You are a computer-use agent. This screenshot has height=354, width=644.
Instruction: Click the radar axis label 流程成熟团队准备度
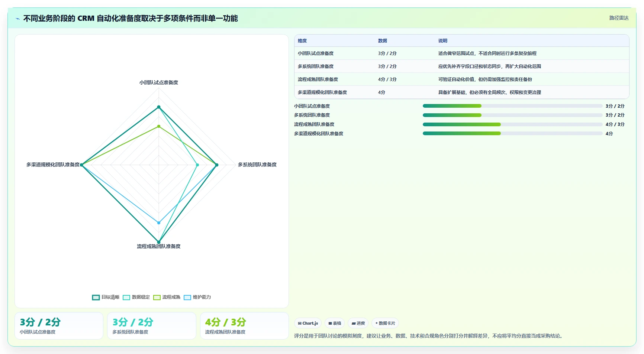[x=159, y=246]
